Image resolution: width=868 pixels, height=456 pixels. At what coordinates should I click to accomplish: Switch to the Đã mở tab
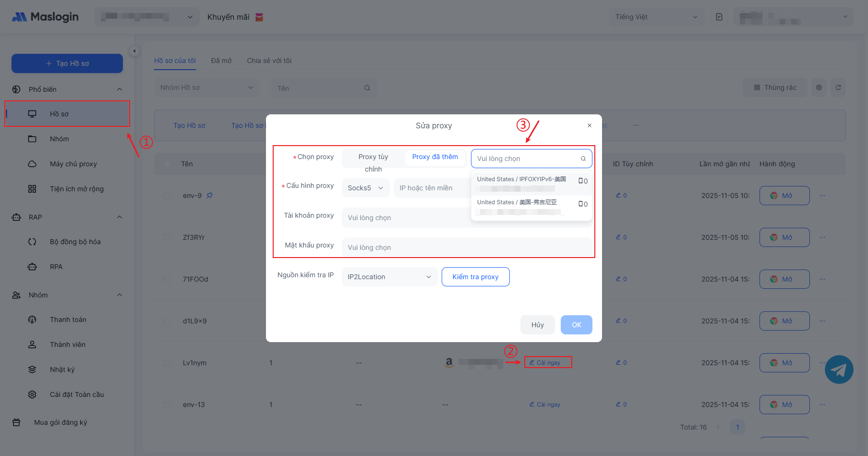(221, 61)
